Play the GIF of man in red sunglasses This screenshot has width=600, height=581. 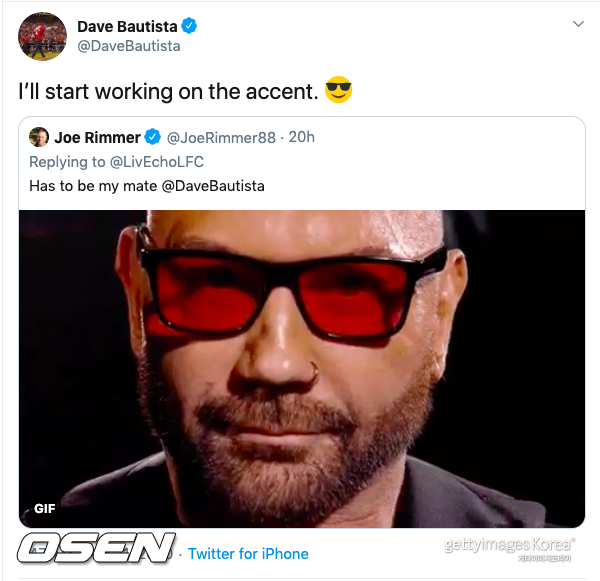pyautogui.click(x=302, y=368)
